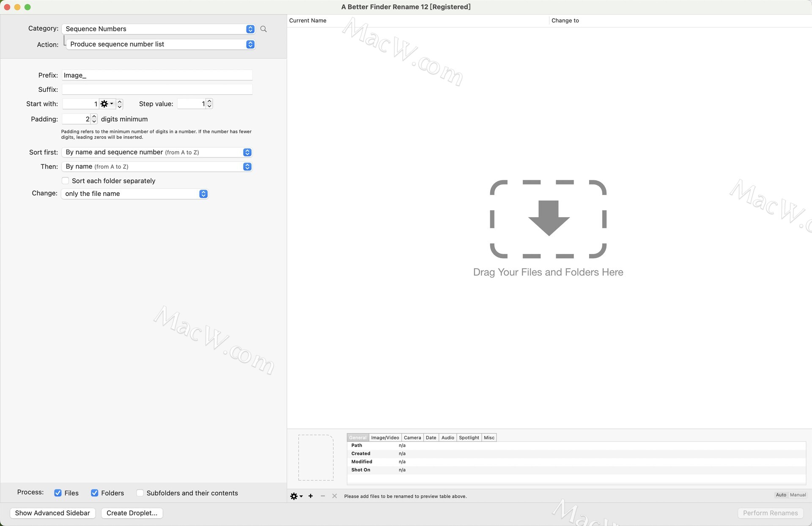Open the Change only the file name dropdown
812x526 pixels.
135,193
